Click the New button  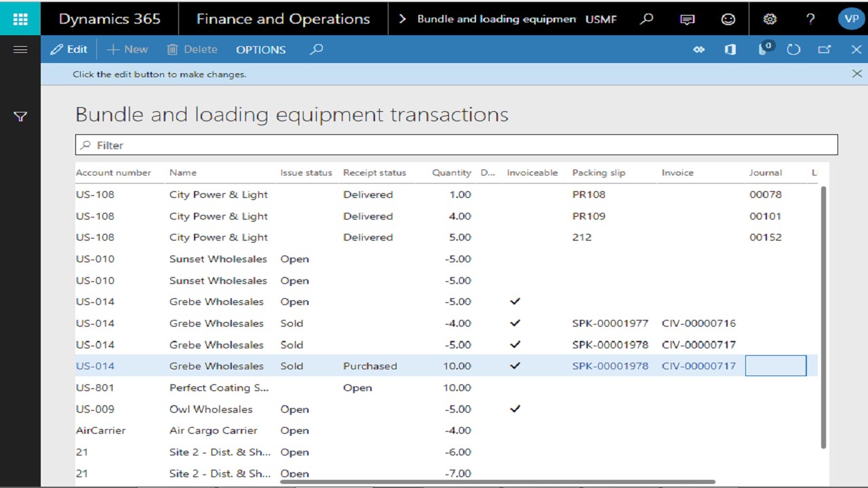pyautogui.click(x=127, y=49)
